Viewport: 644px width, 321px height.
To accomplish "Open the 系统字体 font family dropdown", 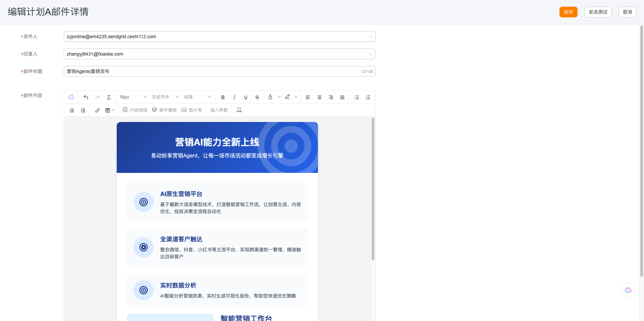I will [165, 97].
